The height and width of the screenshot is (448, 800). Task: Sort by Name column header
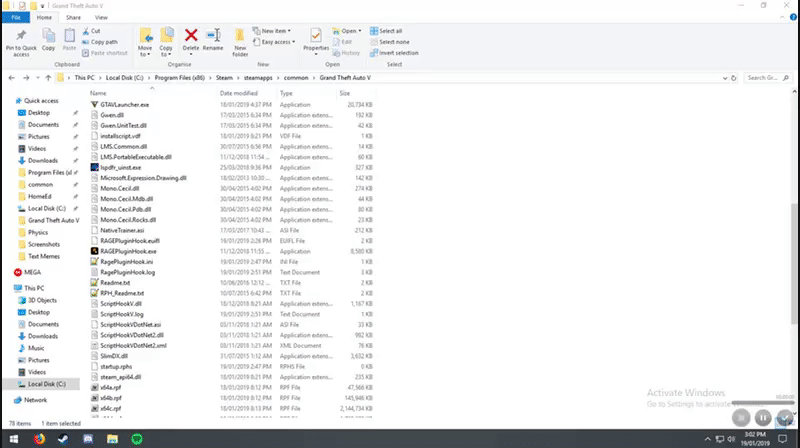click(98, 93)
